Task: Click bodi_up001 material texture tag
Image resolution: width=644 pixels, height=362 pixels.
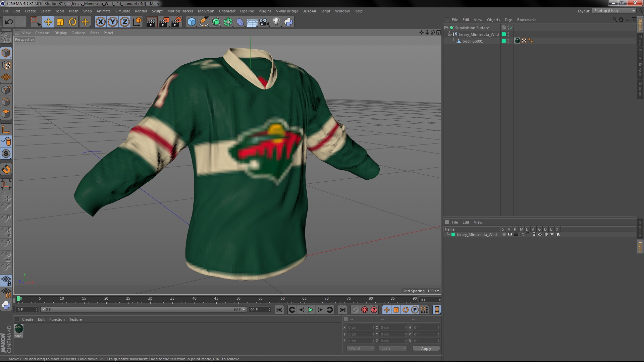Action: [x=517, y=41]
